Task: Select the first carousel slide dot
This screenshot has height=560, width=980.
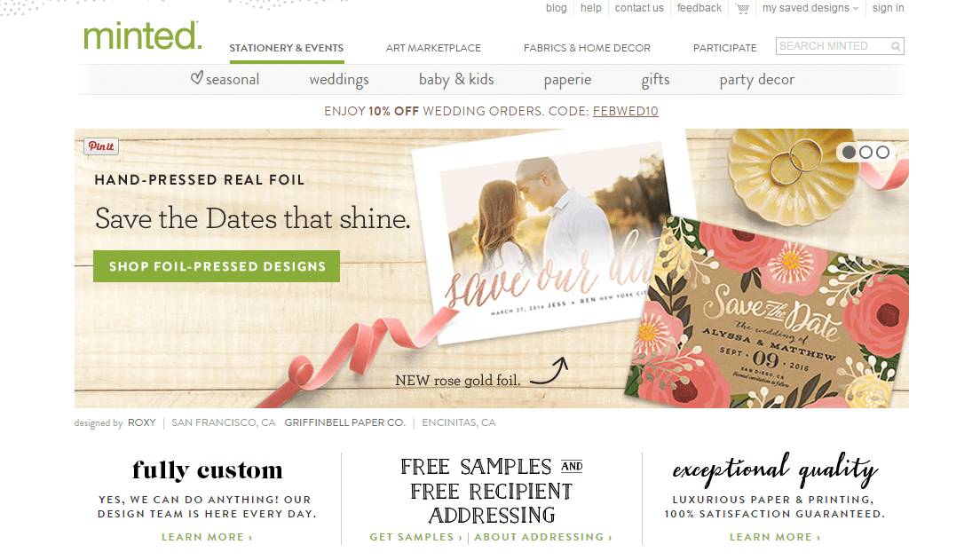Action: pos(849,152)
